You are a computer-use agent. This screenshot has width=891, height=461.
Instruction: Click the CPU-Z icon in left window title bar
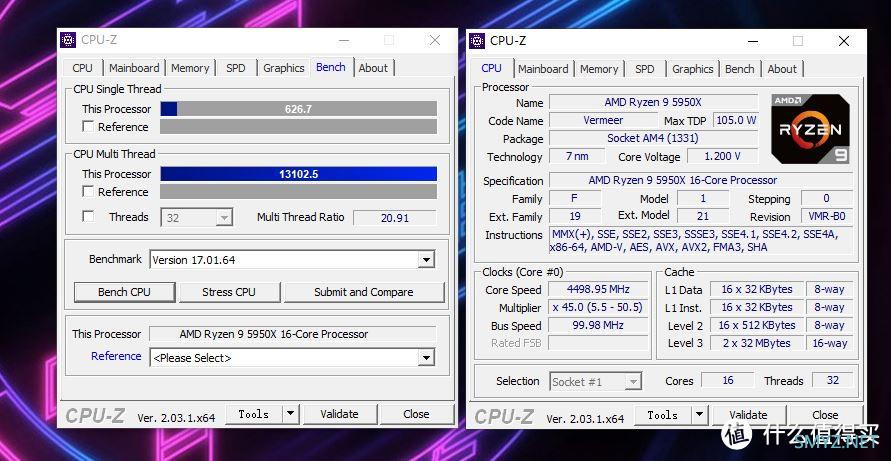point(68,40)
